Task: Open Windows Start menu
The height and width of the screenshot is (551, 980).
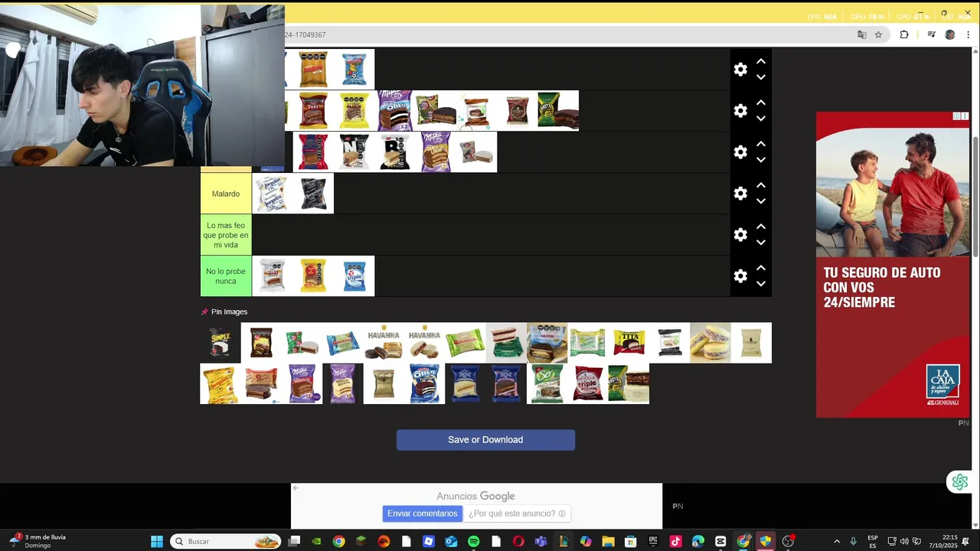Action: [x=157, y=541]
